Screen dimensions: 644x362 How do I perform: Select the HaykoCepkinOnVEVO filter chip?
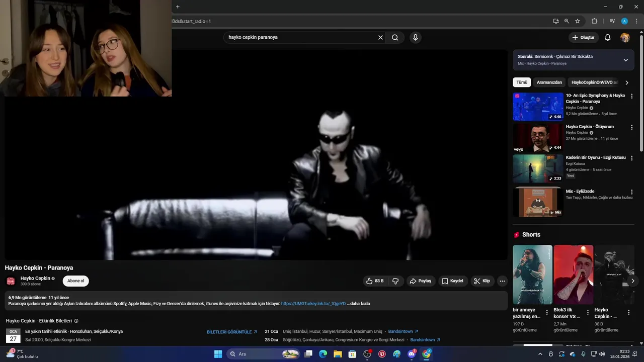594,82
